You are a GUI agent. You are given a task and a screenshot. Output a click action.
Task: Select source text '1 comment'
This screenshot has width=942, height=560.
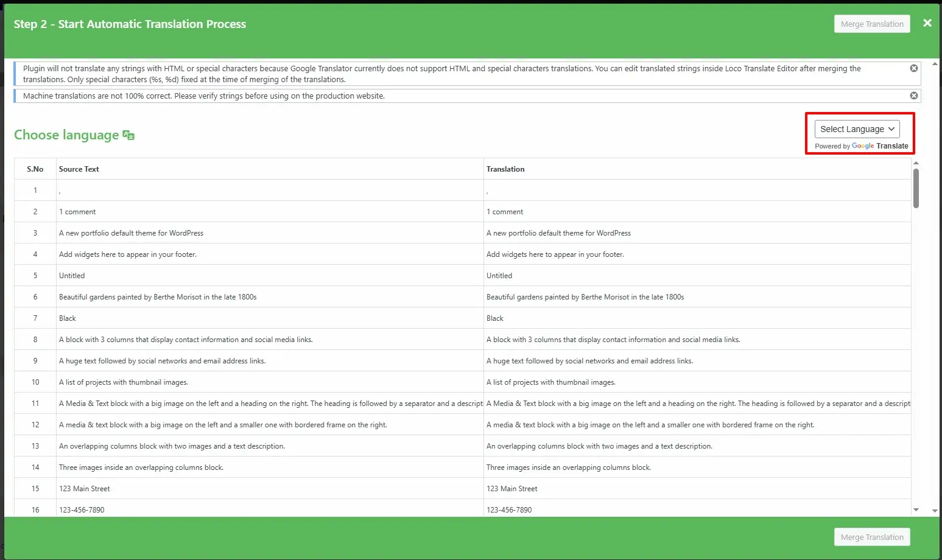77,212
